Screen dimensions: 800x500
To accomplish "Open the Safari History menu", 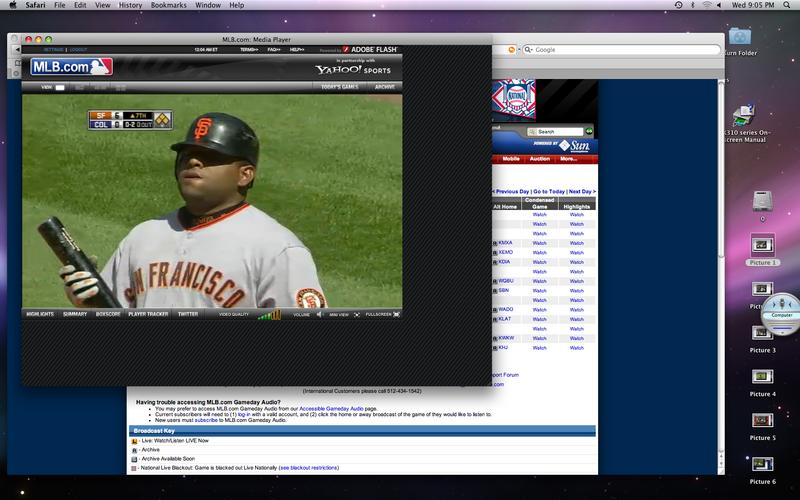I will [x=130, y=5].
